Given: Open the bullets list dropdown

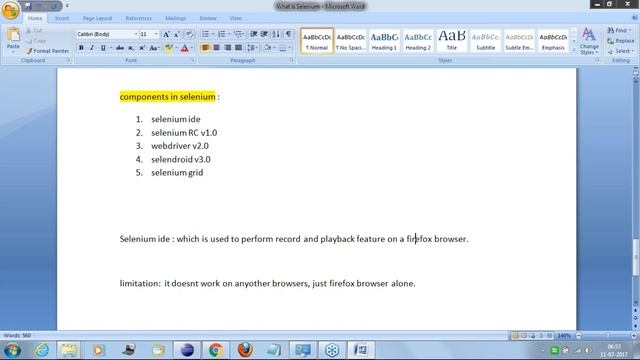Looking at the screenshot, I should (213, 34).
